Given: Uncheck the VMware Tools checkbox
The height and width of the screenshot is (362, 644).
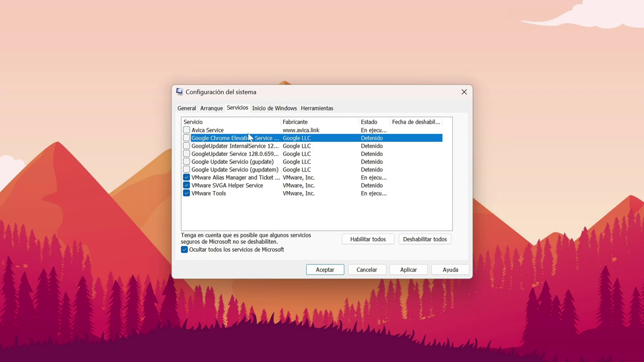Looking at the screenshot, I should [187, 193].
